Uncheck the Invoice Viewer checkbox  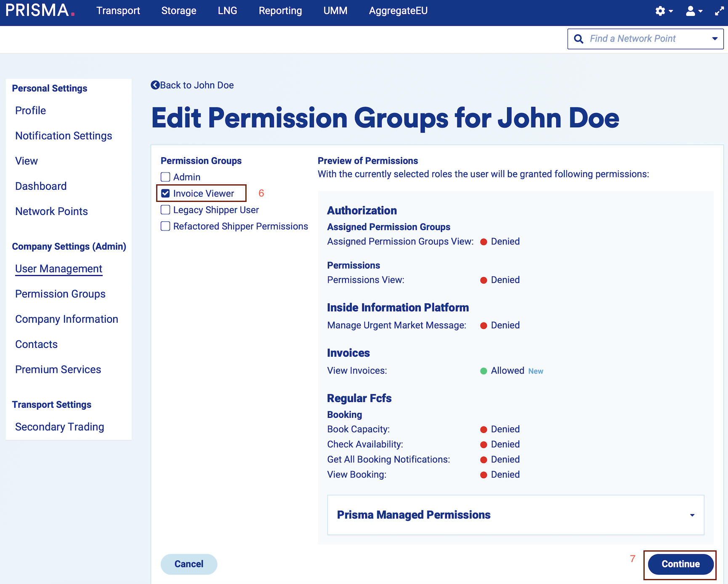(165, 194)
